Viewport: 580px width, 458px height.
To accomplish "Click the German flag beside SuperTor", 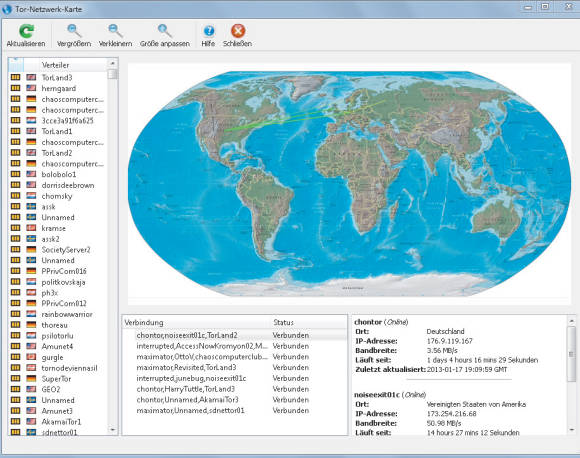I will [x=31, y=378].
